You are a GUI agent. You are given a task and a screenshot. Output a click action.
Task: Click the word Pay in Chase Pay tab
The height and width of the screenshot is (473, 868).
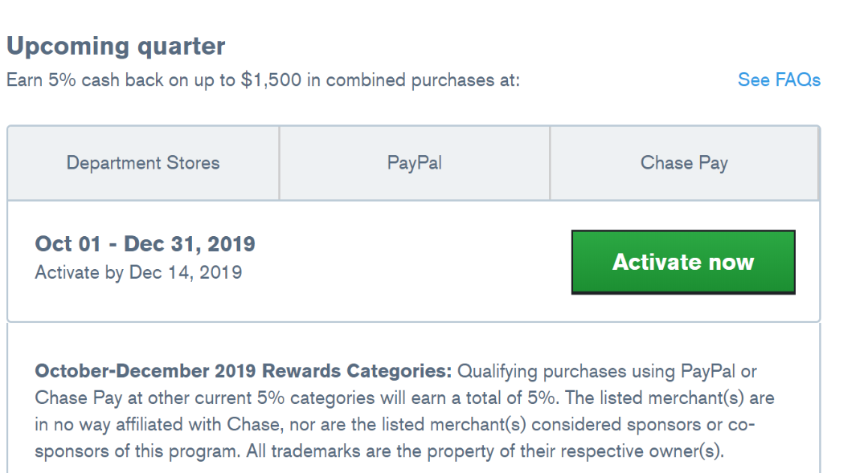tap(713, 163)
